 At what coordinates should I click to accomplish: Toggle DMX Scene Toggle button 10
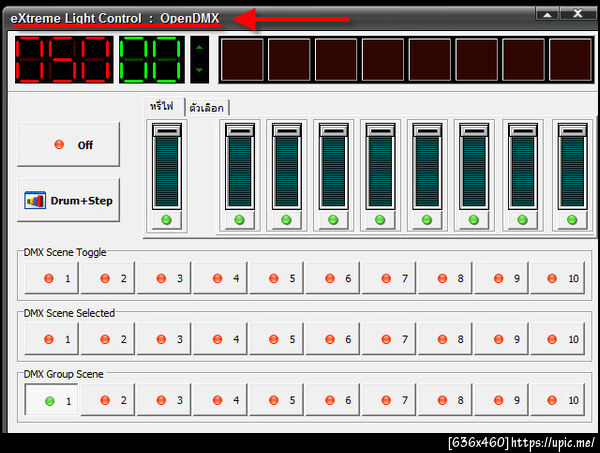[x=558, y=278]
